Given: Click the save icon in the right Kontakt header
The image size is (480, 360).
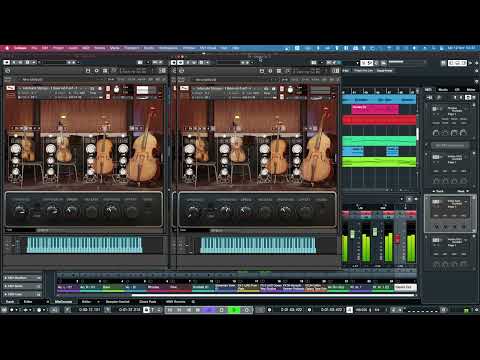Looking at the screenshot, I should click(262, 71).
